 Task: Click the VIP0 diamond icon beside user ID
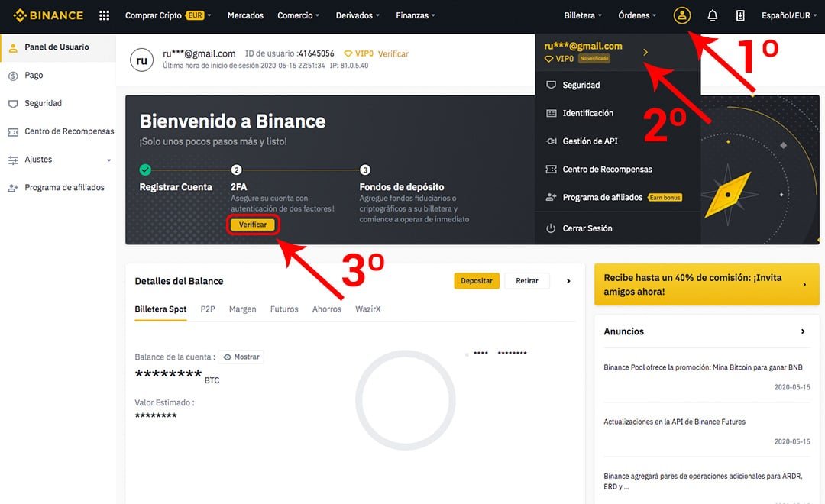click(x=348, y=53)
